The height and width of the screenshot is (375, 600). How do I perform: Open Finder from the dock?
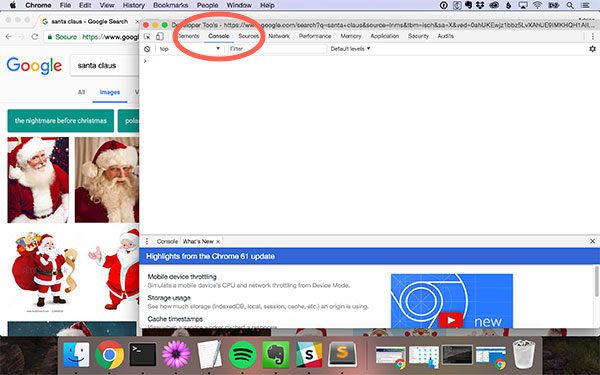[76, 355]
